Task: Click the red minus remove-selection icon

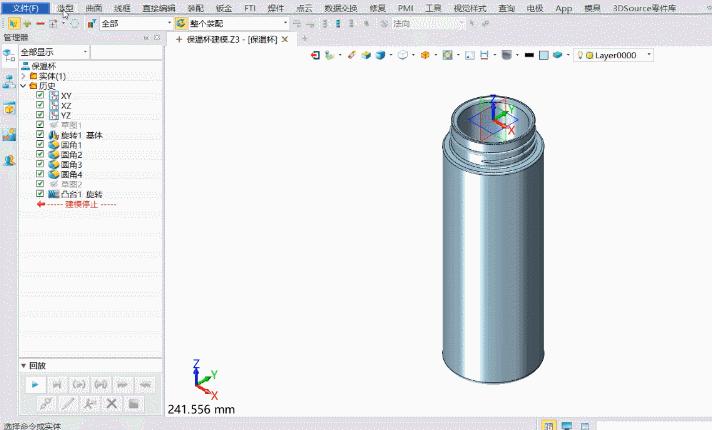Action: (x=40, y=23)
